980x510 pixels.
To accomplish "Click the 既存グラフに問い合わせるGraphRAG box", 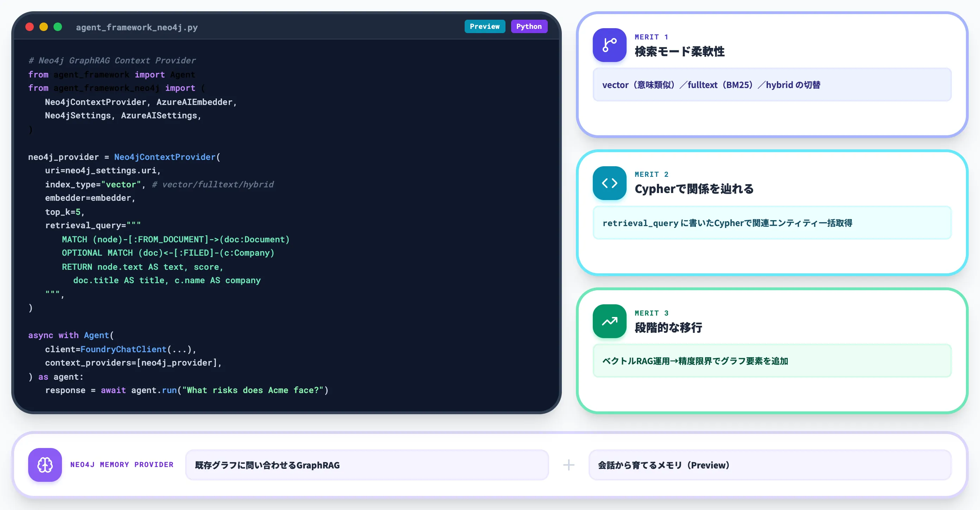I will tap(367, 465).
